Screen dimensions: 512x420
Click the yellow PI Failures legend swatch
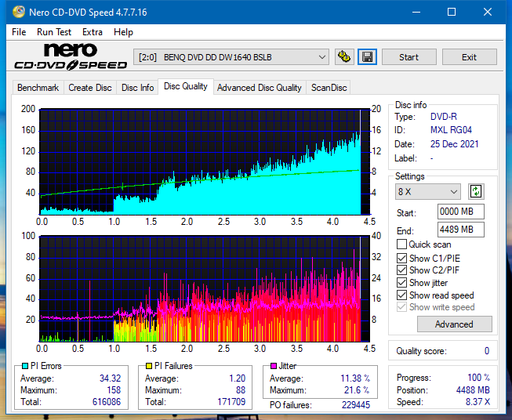pos(149,366)
